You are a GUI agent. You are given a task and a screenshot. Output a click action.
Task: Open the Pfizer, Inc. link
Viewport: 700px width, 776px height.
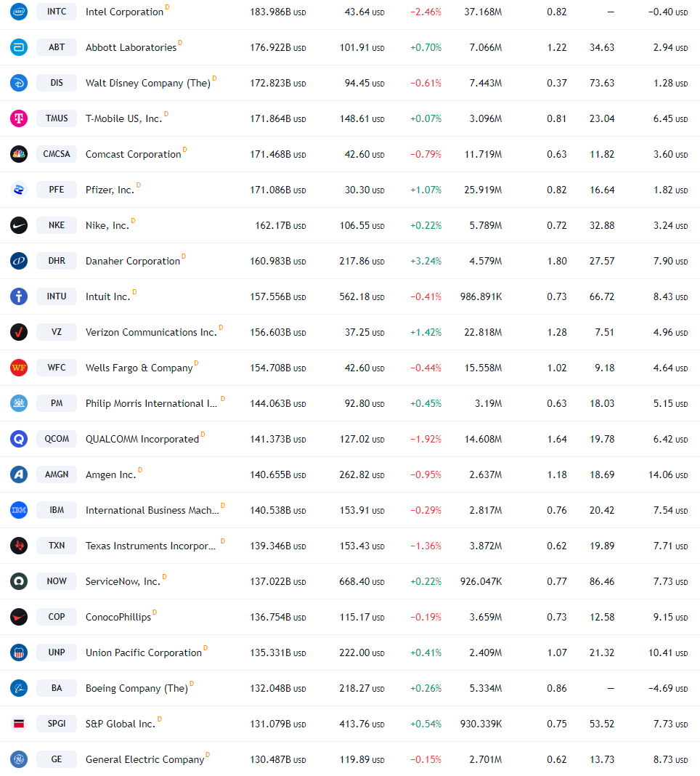110,190
